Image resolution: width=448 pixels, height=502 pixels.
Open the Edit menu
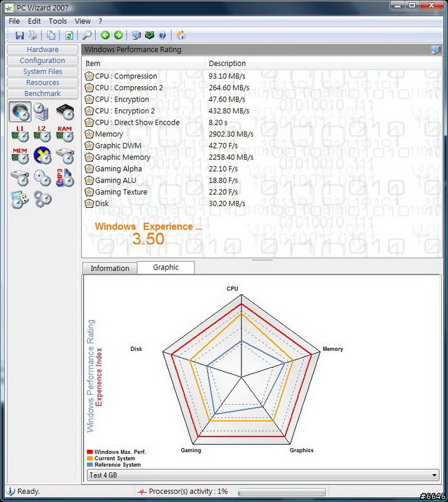click(34, 21)
